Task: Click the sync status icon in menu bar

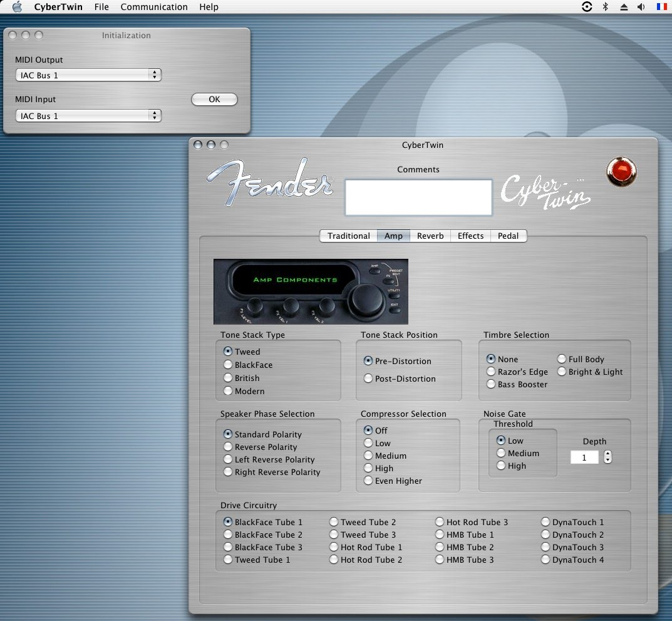Action: pos(587,7)
